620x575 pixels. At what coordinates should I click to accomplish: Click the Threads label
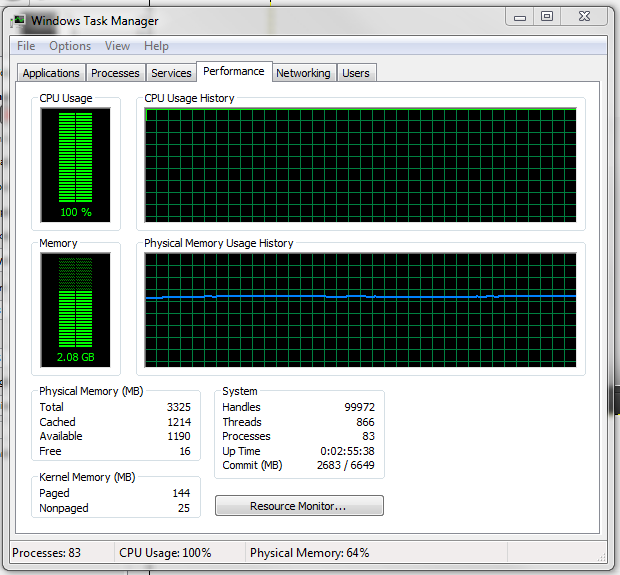coord(242,422)
